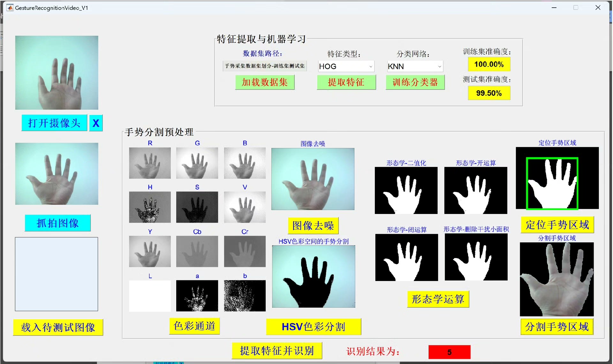Click 载入待测试图像 to load a test image
Image resolution: width=613 pixels, height=364 pixels.
(x=58, y=327)
